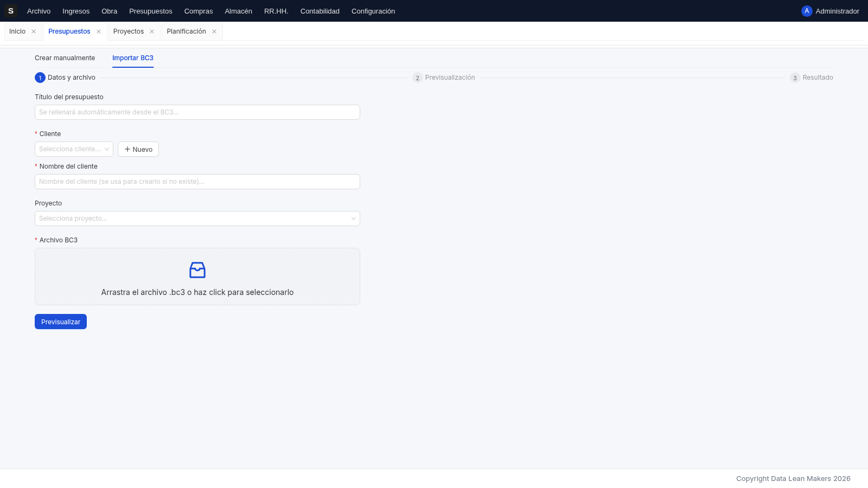This screenshot has height=488, width=868.
Task: Expand the Selecciona proyecto dropdown
Action: pyautogui.click(x=197, y=219)
